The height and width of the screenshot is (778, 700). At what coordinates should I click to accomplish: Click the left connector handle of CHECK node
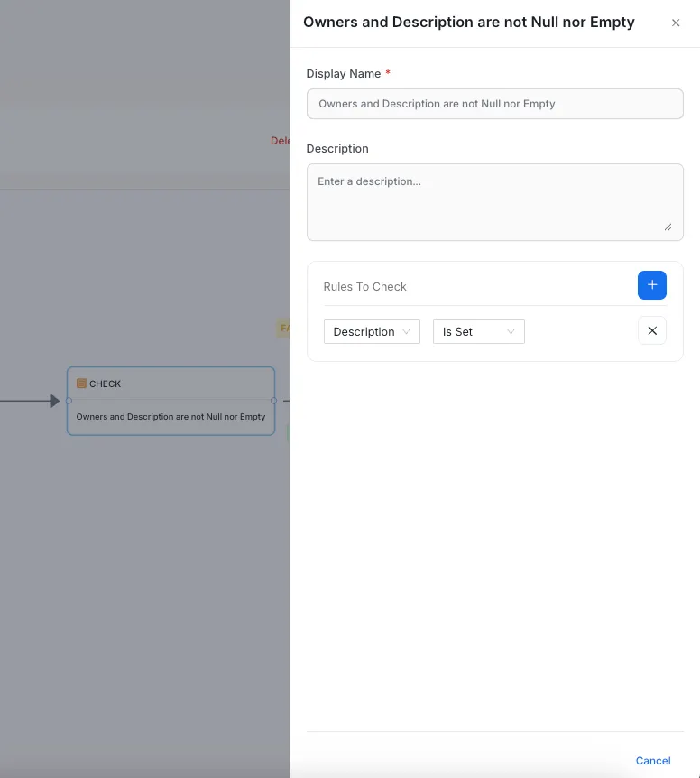(x=69, y=401)
